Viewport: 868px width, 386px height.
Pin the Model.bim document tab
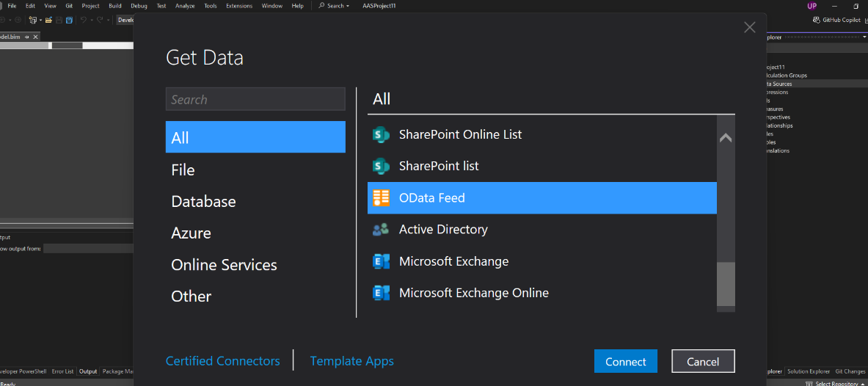[x=27, y=37]
